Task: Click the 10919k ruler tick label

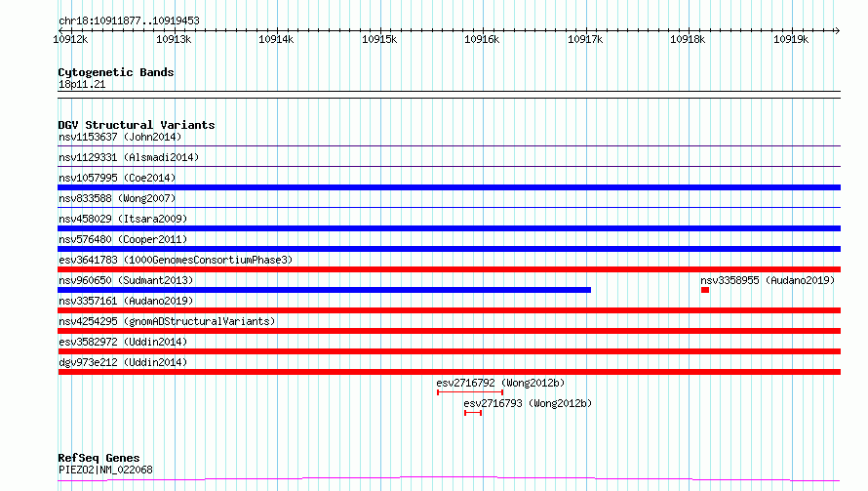Action: pos(791,39)
